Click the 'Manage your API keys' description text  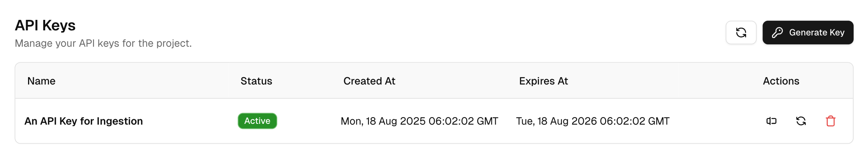(x=103, y=43)
